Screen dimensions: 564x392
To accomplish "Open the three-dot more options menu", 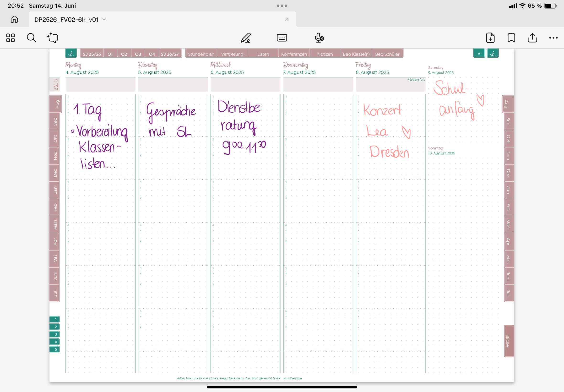I will pyautogui.click(x=553, y=38).
